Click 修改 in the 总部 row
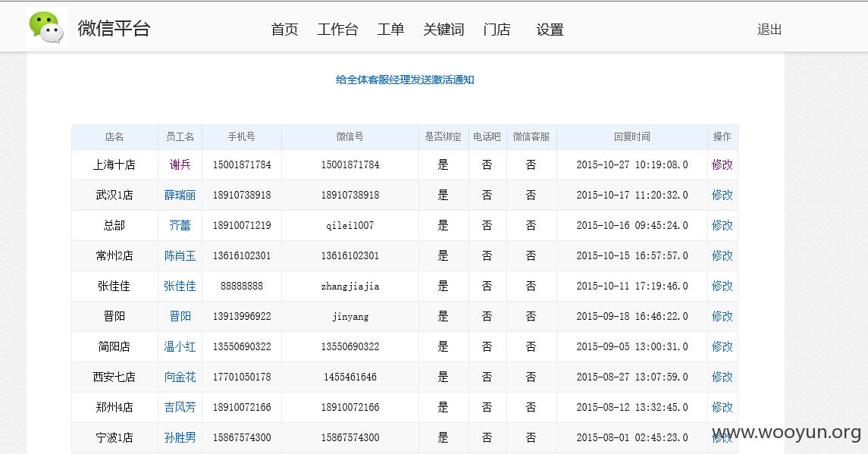This screenshot has width=868, height=454. coord(722,225)
